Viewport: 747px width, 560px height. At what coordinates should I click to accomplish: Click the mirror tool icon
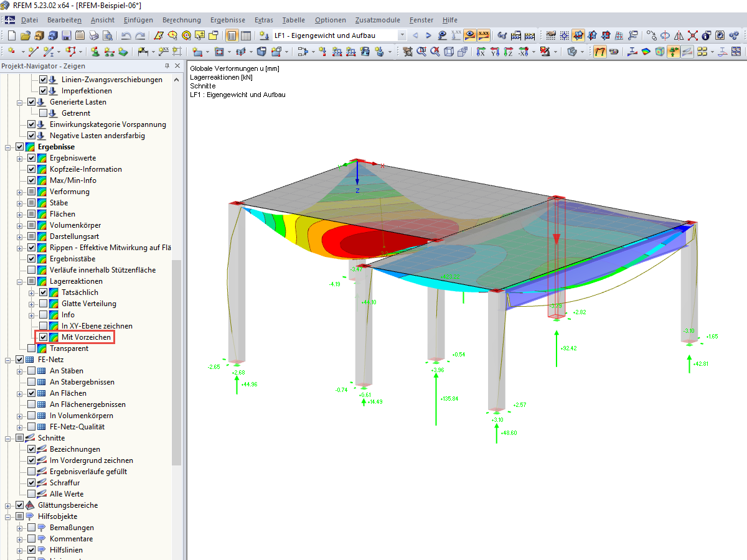tap(679, 35)
